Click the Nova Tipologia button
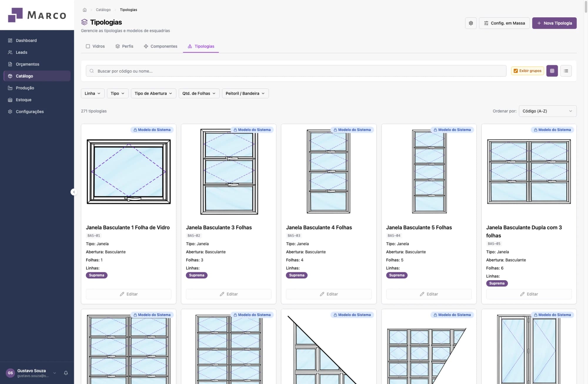Viewport: 588px width, 384px height. tap(554, 23)
